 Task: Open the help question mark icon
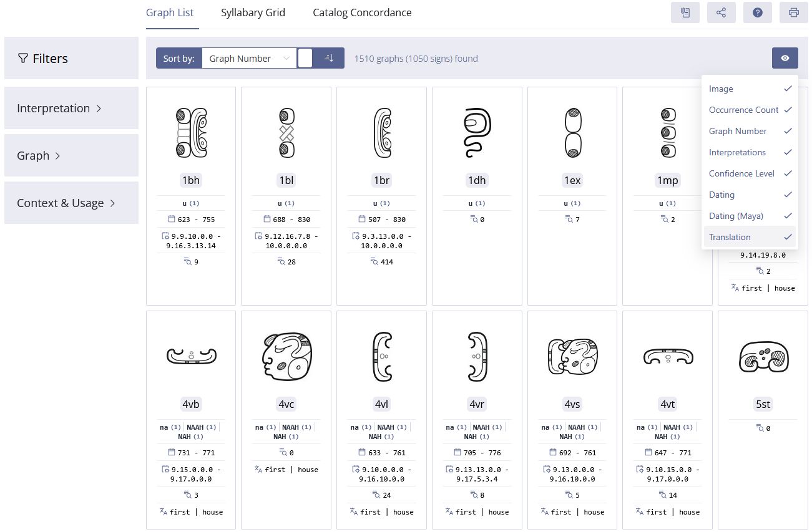[758, 12]
